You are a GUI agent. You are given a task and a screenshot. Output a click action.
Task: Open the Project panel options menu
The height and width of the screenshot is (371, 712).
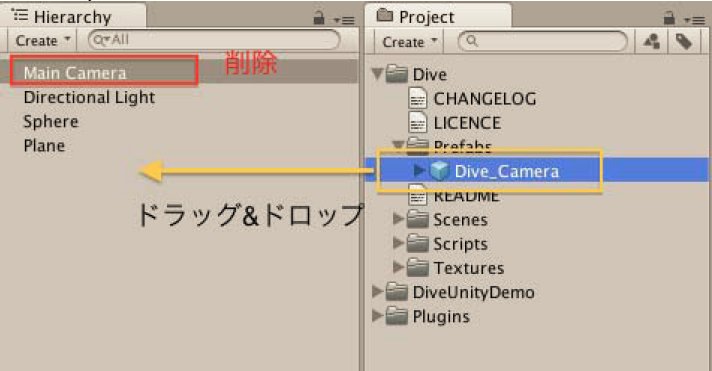click(694, 20)
